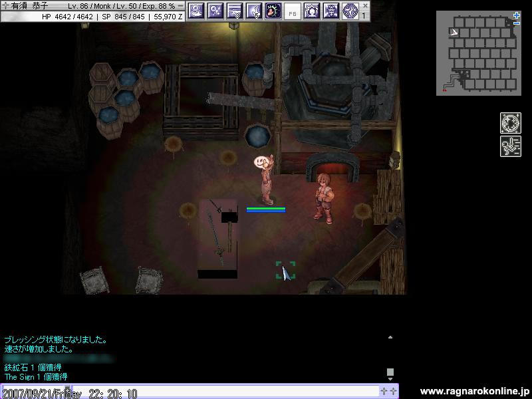Viewport: 532px width, 399px height.
Task: Click the HP 4642 / 4642 value
Action: [67, 17]
